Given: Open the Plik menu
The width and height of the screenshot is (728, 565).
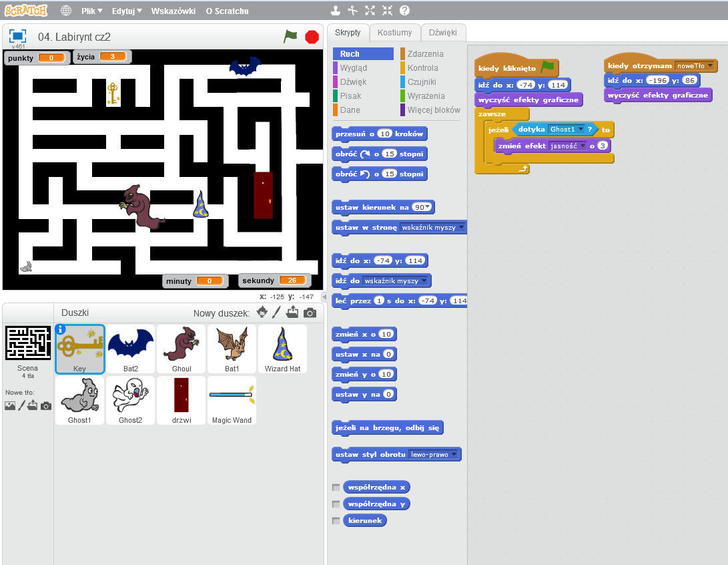Looking at the screenshot, I should pos(91,11).
